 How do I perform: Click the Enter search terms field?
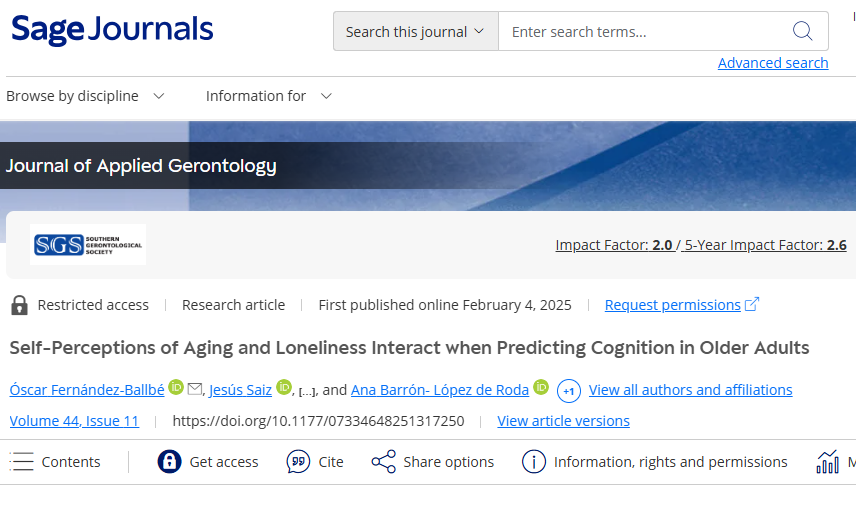click(x=640, y=31)
